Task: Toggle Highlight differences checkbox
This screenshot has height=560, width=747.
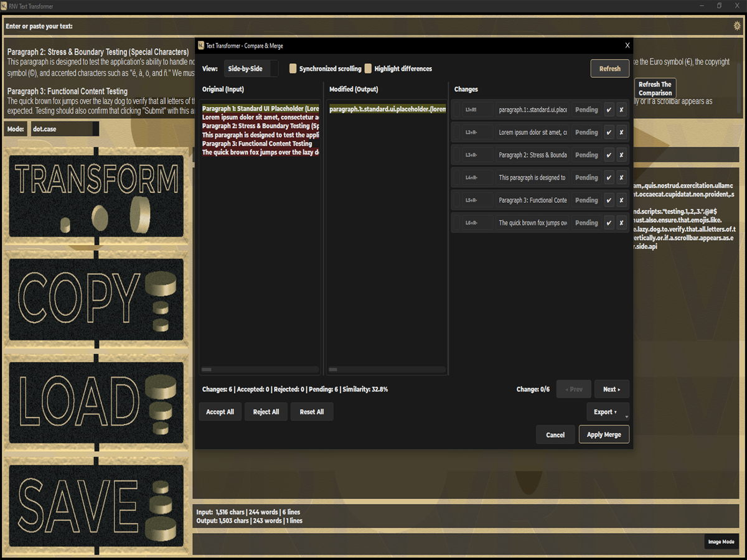Action: pos(368,68)
